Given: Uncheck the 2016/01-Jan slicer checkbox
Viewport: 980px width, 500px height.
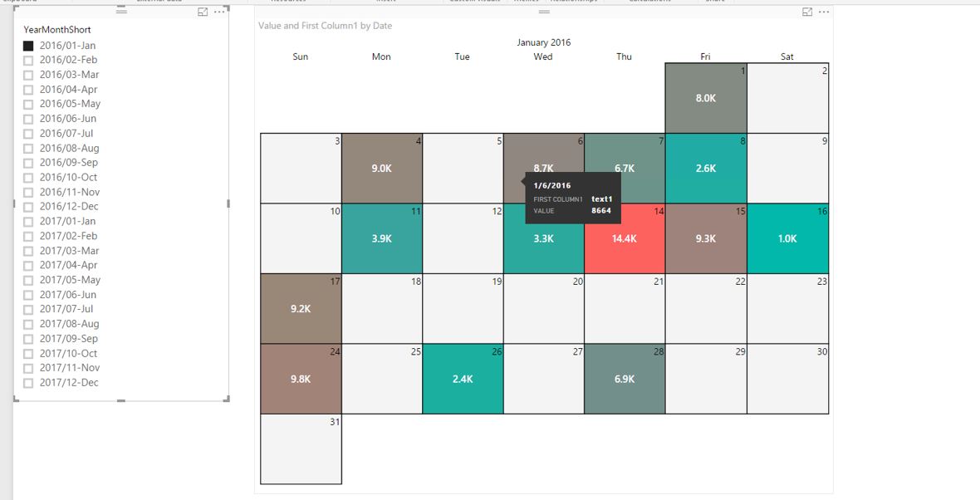Looking at the screenshot, I should point(28,46).
